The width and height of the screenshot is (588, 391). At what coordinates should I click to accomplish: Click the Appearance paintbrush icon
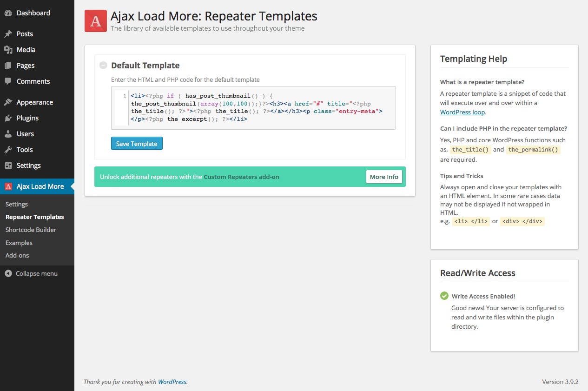tap(8, 102)
